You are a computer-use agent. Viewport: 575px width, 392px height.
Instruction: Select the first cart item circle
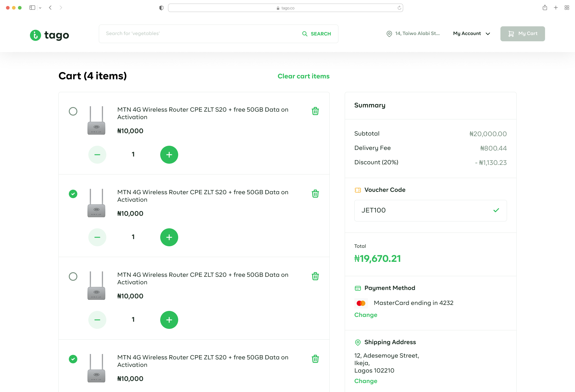(x=73, y=111)
